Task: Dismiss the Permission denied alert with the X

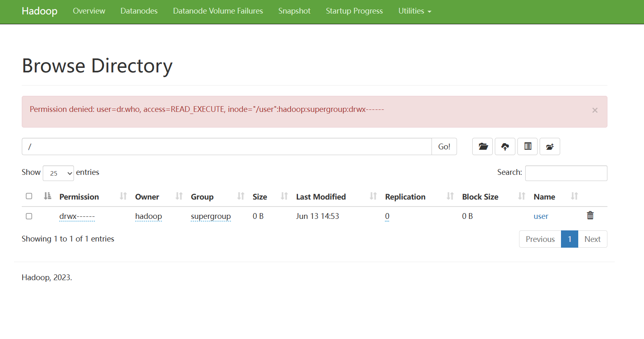Action: pos(595,110)
